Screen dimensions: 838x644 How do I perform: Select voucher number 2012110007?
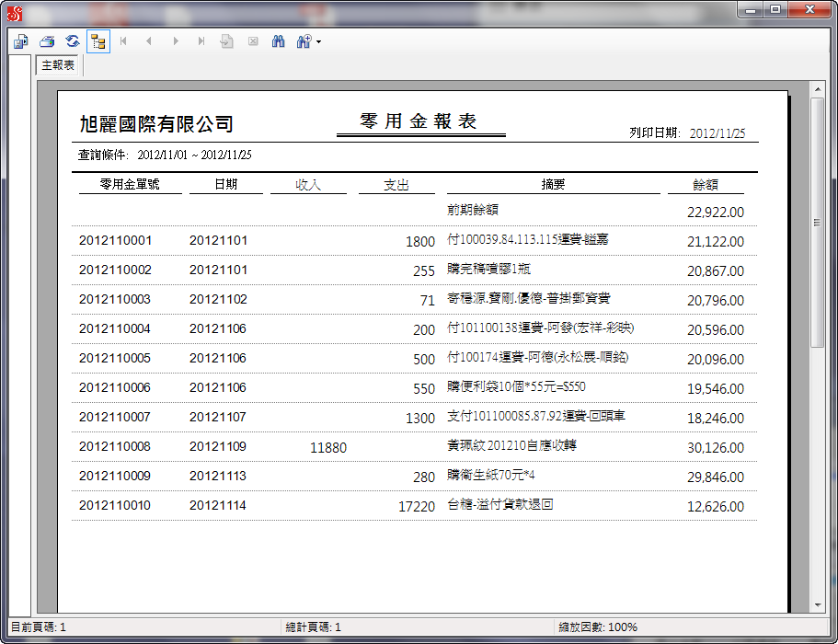115,417
